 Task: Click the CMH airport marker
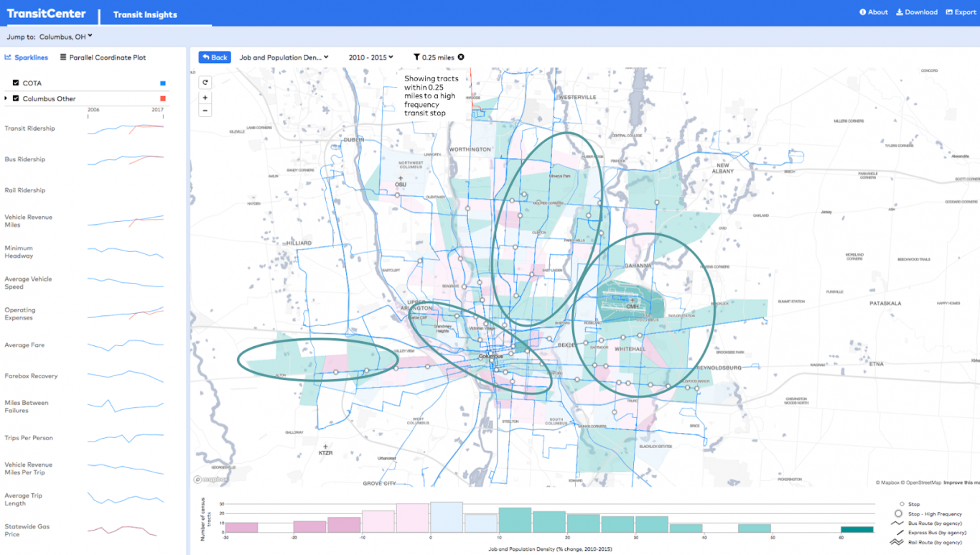pos(632,302)
